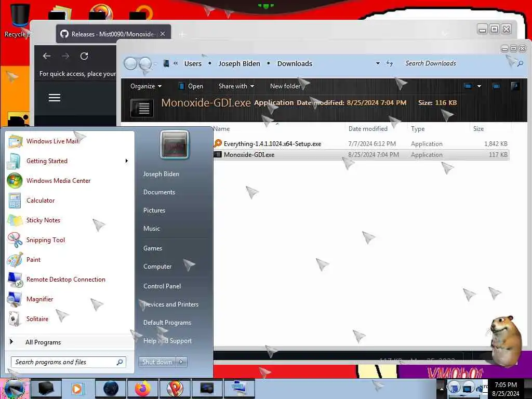Expand the view options dropdown arrow
Viewport: 532px width, 399px height.
tap(479, 86)
